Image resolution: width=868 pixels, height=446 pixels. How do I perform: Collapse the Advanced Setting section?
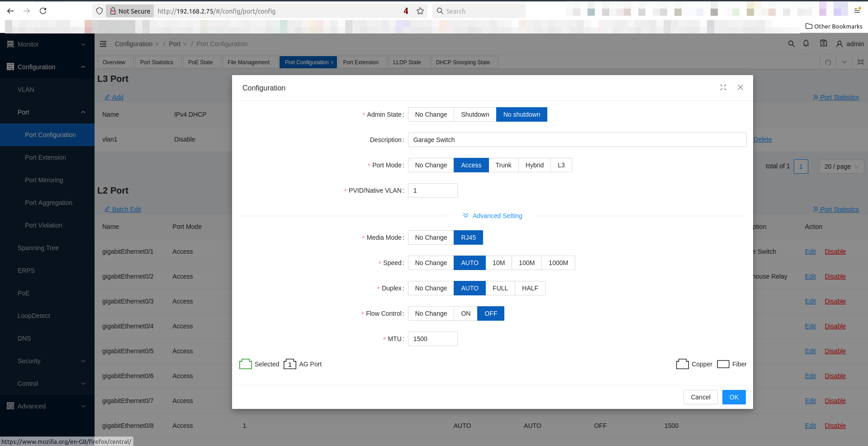(492, 216)
